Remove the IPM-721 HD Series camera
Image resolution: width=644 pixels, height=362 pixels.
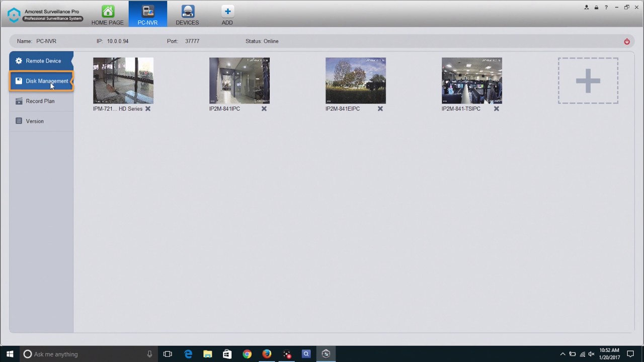coord(148,109)
